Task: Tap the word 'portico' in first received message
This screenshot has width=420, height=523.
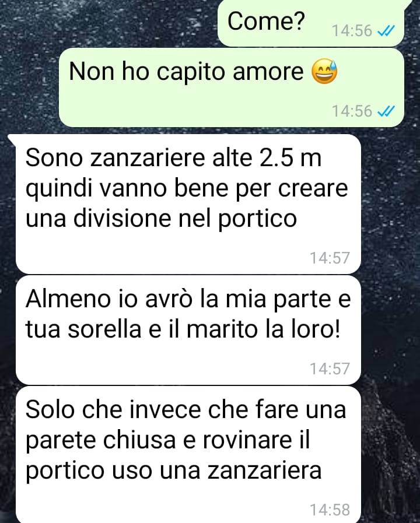Action: point(257,220)
